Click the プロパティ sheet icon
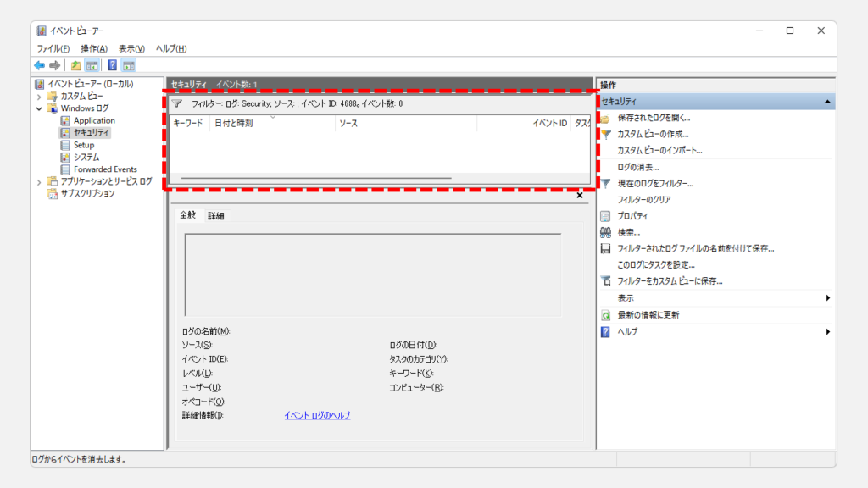Viewport: 868px width, 488px height. (605, 216)
